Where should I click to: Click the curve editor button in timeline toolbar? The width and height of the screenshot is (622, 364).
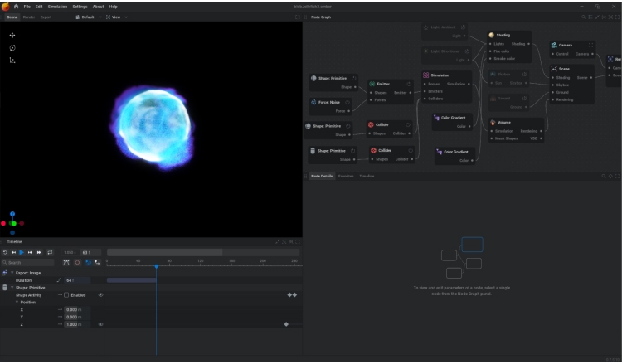click(66, 263)
